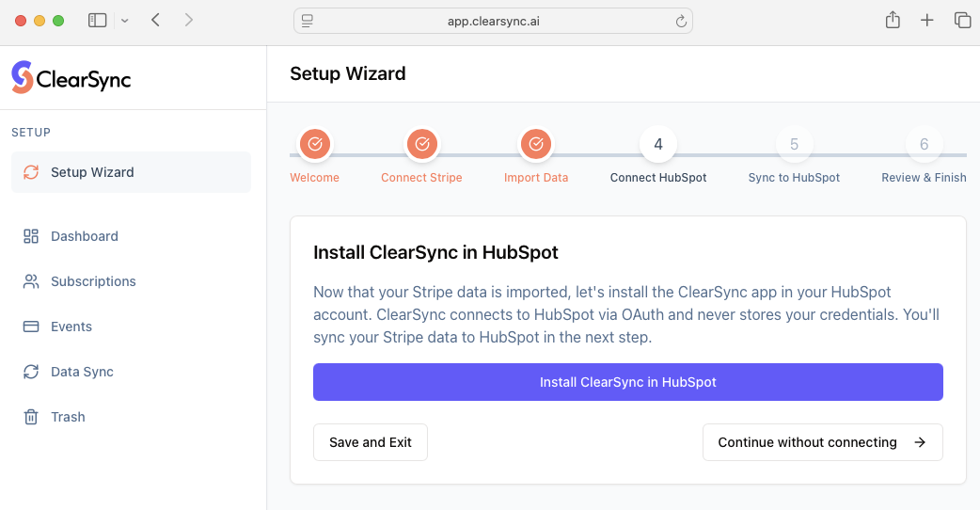Click the Data Sync arrows icon
980x510 pixels.
click(x=31, y=372)
